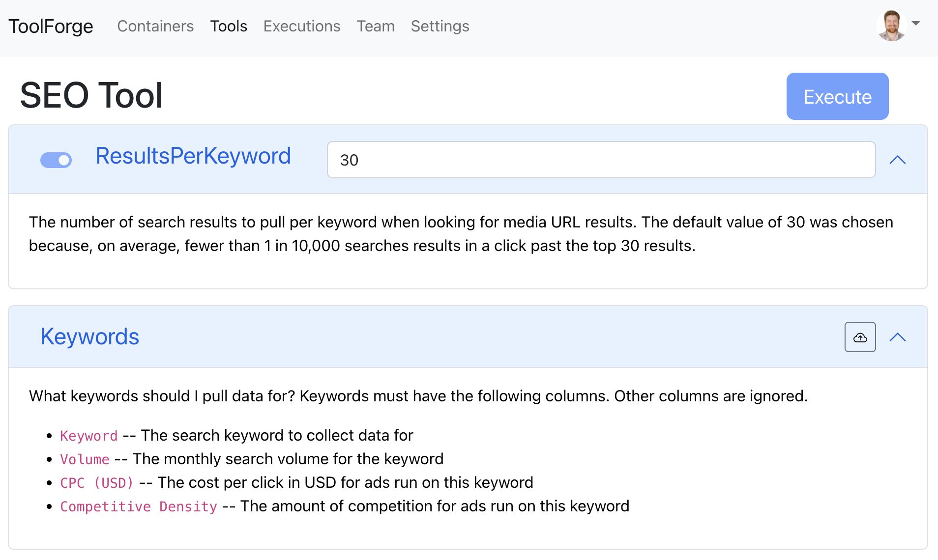Image resolution: width=938 pixels, height=560 pixels.
Task: Open the Team nav item
Action: (x=376, y=26)
